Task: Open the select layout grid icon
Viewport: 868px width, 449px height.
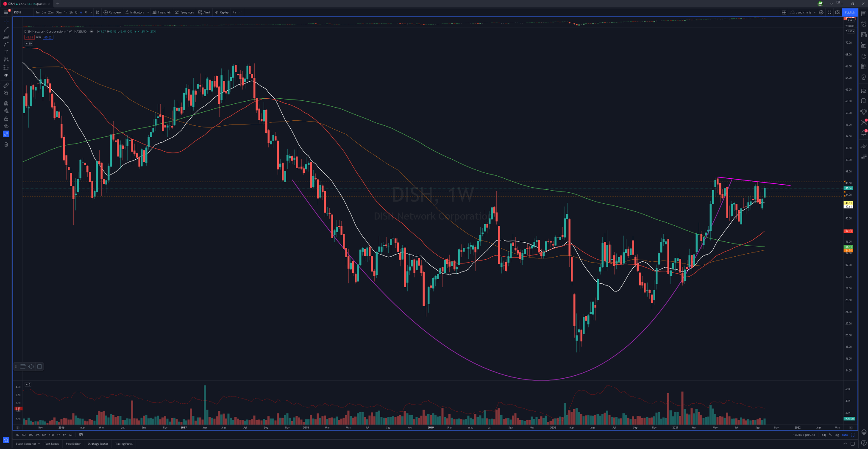Action: (784, 12)
